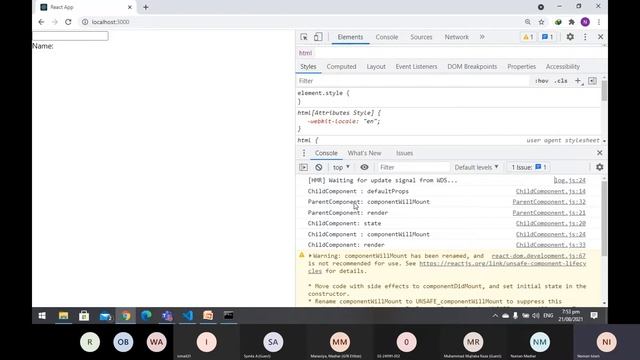Close the console drawer
This screenshot has height=360, width=640.
click(x=600, y=153)
